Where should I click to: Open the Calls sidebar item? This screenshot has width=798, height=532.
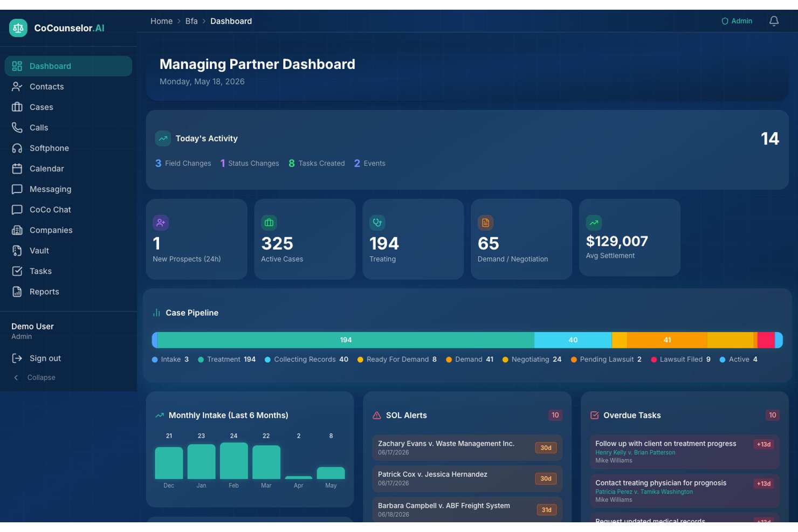point(68,127)
